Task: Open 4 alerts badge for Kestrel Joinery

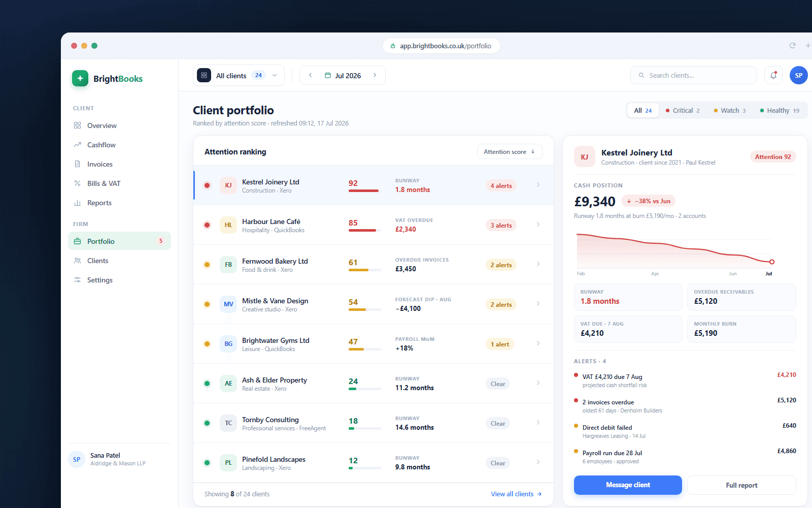Action: tap(501, 186)
